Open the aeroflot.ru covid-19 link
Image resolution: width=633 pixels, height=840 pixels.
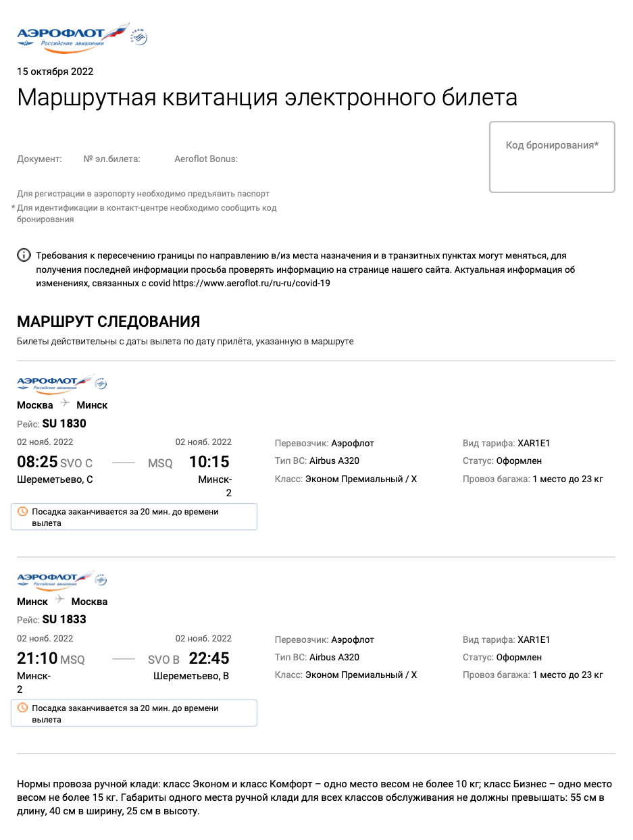251,284
